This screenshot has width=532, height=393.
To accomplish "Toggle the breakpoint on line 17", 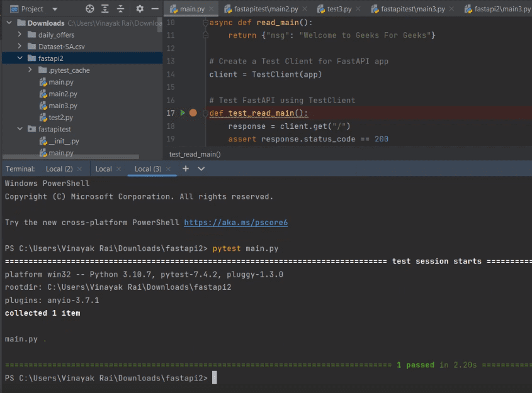I will (193, 113).
